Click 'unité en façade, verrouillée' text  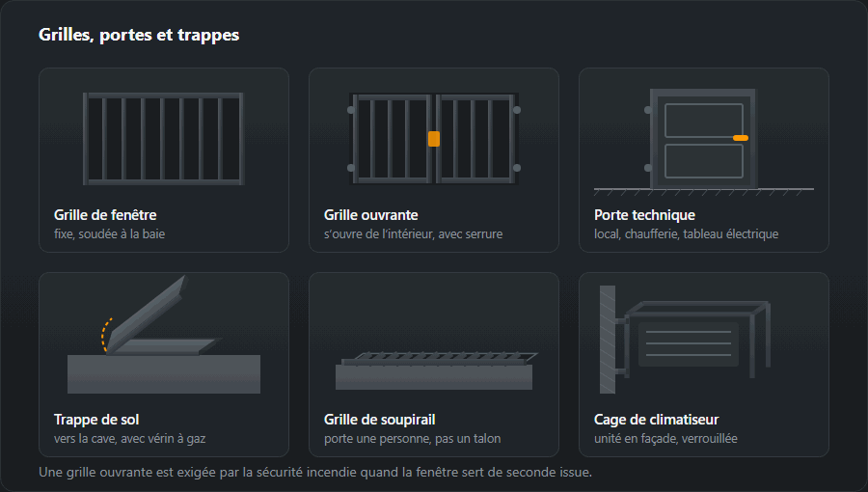click(665, 439)
